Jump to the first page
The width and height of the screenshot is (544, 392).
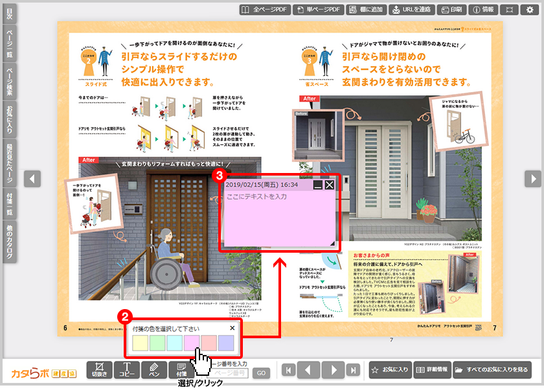click(289, 370)
